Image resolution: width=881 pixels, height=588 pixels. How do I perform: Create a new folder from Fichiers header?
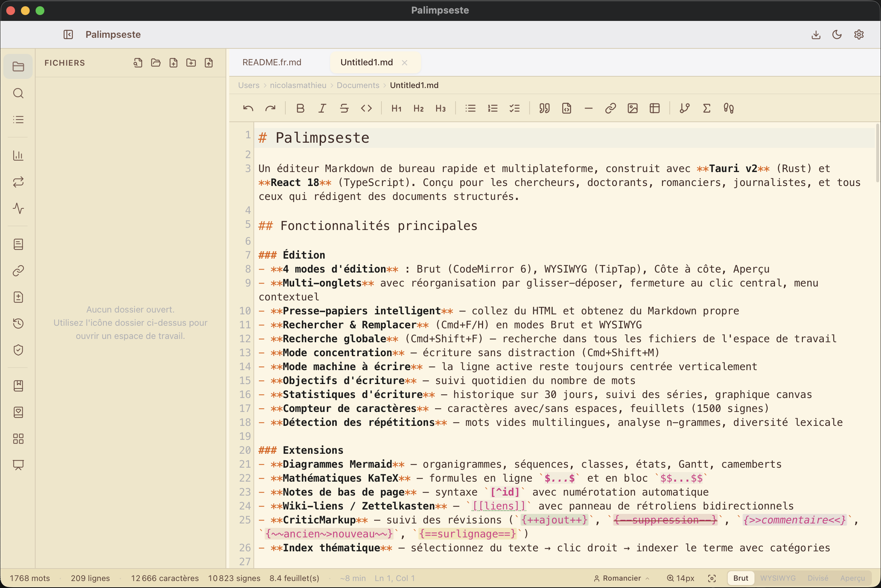191,63
